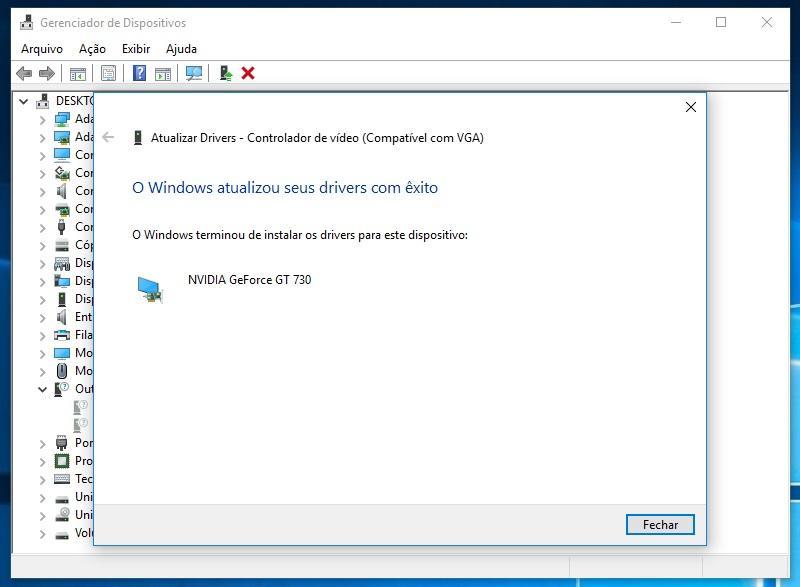Click the printer icon of the Fila row
This screenshot has width=800, height=587.
click(x=62, y=335)
